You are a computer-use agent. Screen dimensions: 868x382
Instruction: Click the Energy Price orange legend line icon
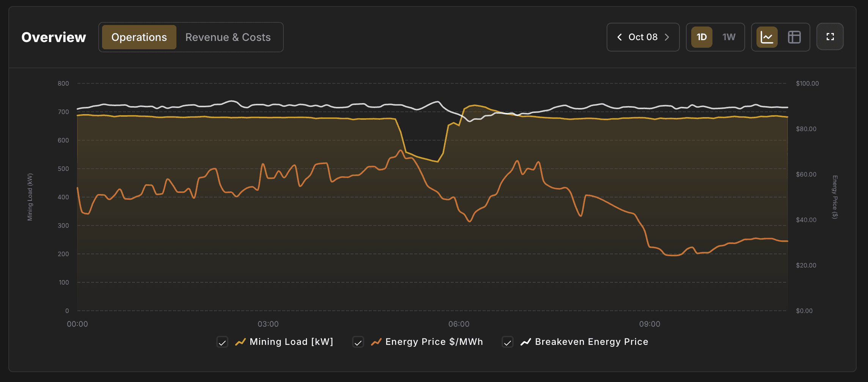(376, 341)
